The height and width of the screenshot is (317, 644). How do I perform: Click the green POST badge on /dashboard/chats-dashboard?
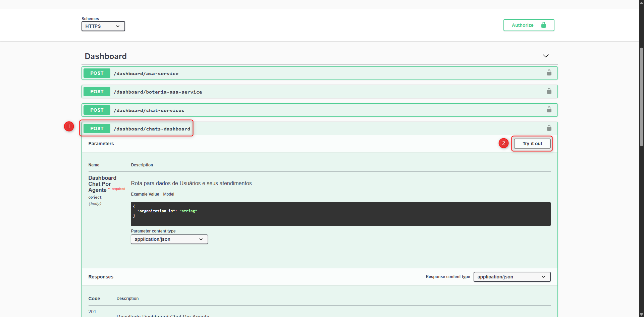97,128
